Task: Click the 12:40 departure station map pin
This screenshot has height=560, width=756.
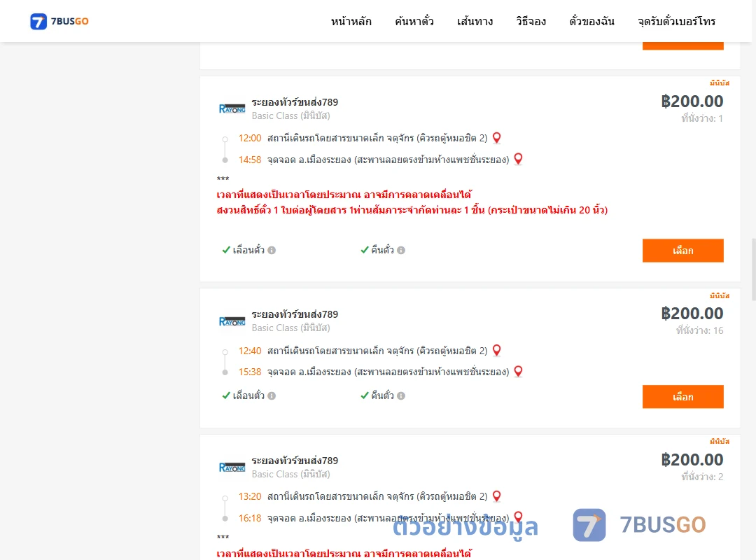Action: tap(496, 351)
